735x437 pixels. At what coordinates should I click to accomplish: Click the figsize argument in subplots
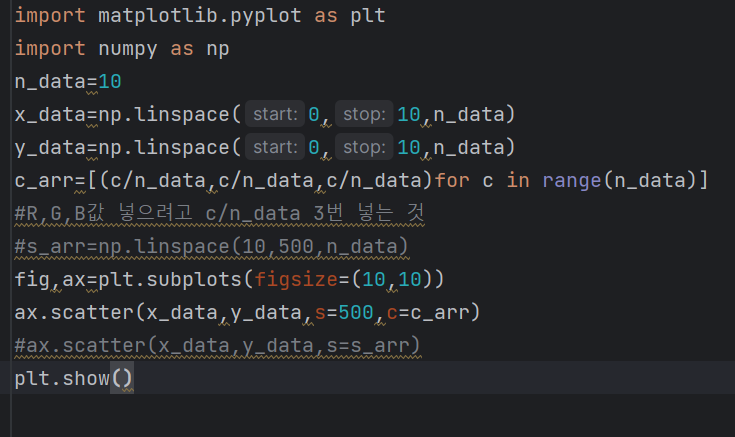pos(296,279)
